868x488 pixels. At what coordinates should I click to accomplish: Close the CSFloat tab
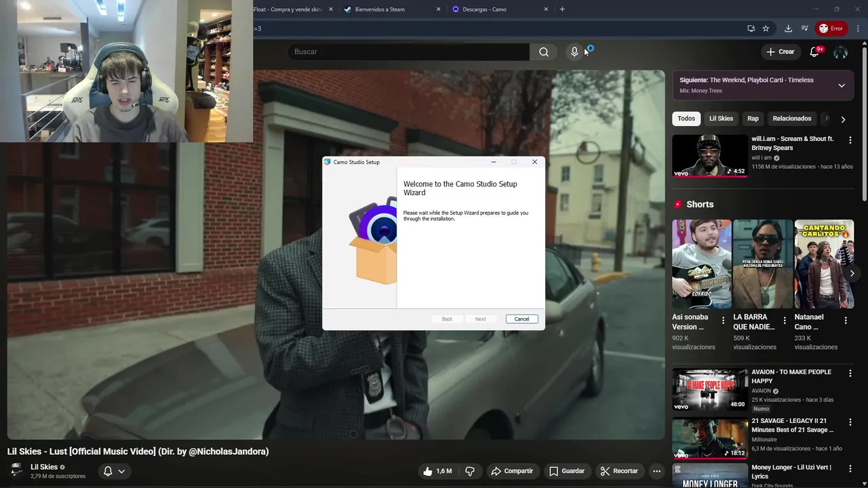[x=331, y=9]
